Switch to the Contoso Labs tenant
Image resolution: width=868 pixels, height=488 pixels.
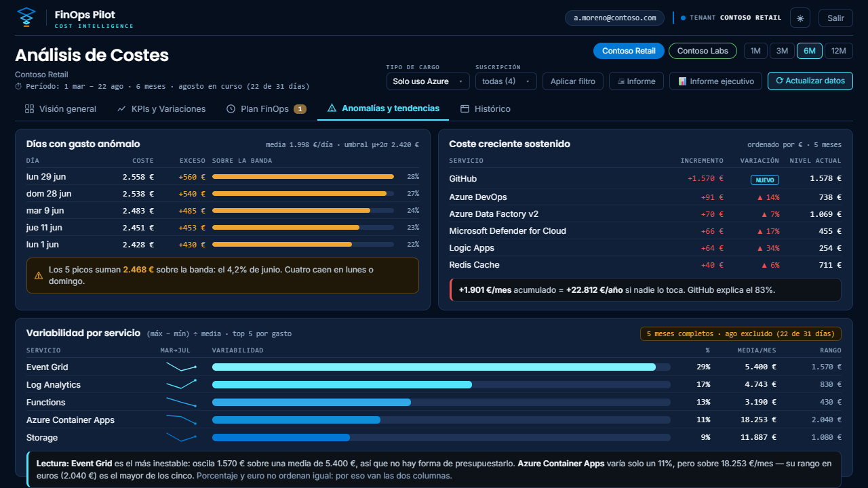click(x=703, y=51)
